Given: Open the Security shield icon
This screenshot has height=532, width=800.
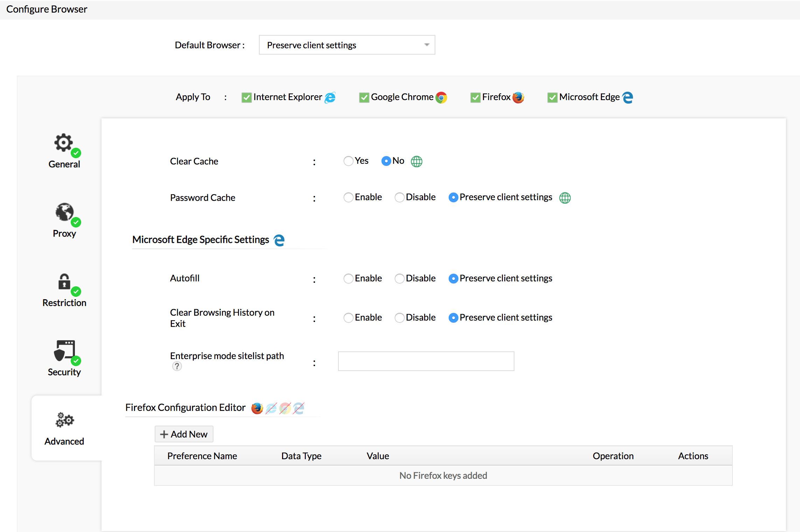Looking at the screenshot, I should click(x=64, y=351).
